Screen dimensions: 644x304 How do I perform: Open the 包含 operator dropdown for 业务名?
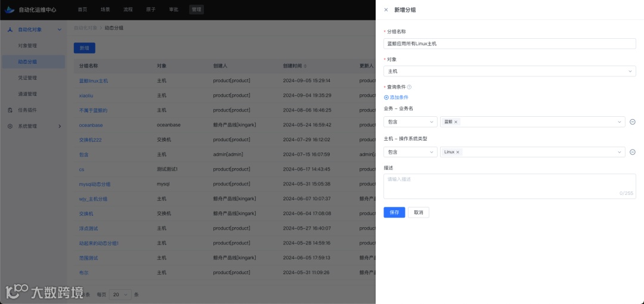[410, 122]
